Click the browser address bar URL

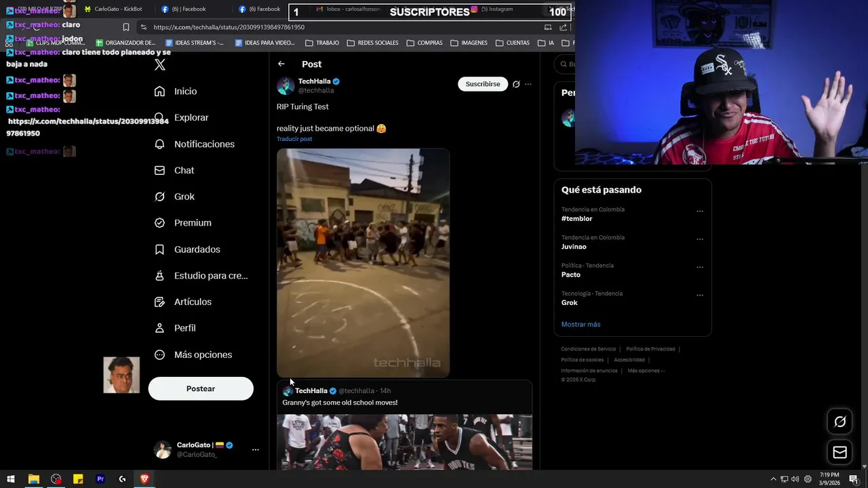coord(229,27)
